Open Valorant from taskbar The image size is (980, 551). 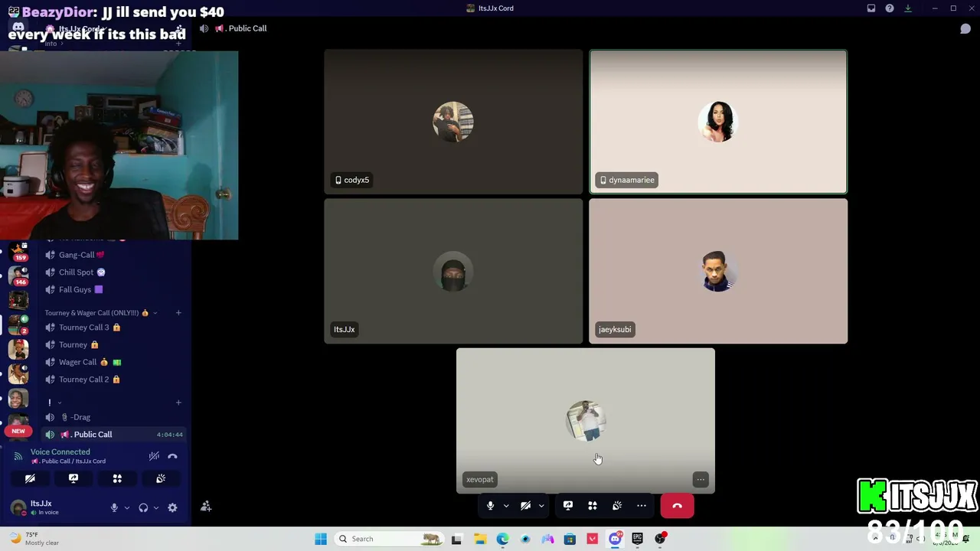point(593,539)
